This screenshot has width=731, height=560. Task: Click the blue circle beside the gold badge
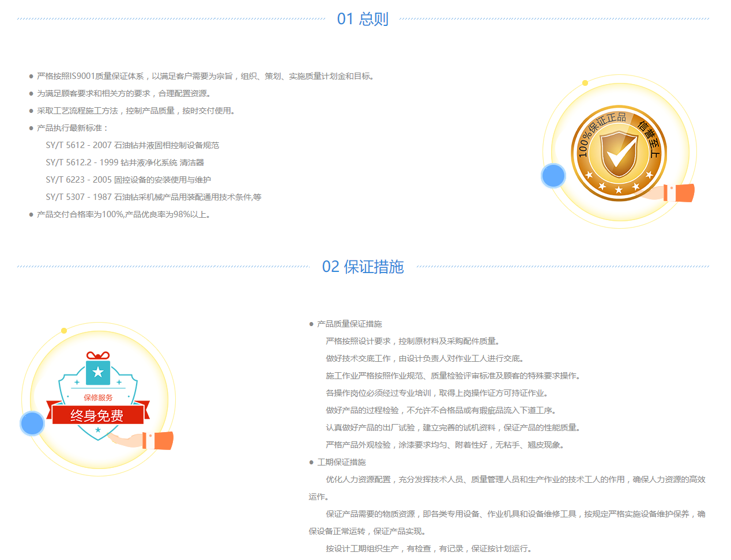click(553, 176)
